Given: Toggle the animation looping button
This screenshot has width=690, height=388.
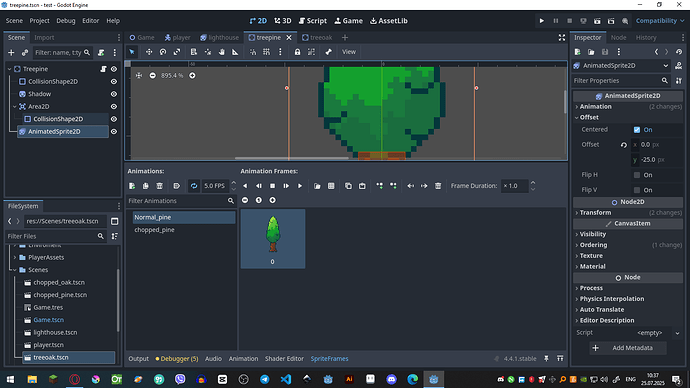Looking at the screenshot, I should pos(194,186).
